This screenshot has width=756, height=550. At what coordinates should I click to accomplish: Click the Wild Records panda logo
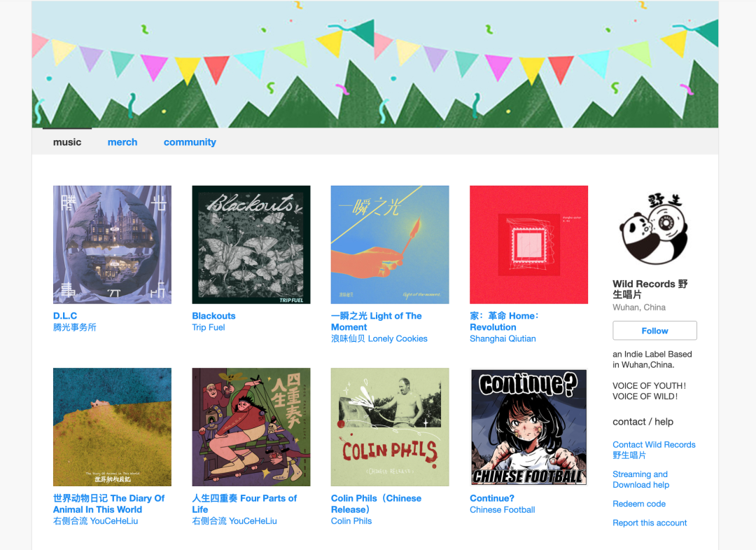pos(654,228)
